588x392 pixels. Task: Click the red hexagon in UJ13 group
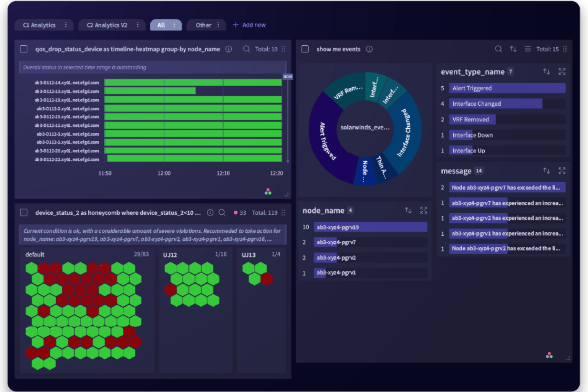tap(267, 279)
